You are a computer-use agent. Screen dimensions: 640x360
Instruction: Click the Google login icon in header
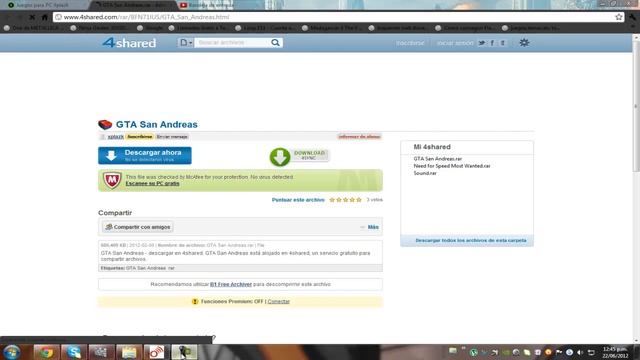click(503, 43)
